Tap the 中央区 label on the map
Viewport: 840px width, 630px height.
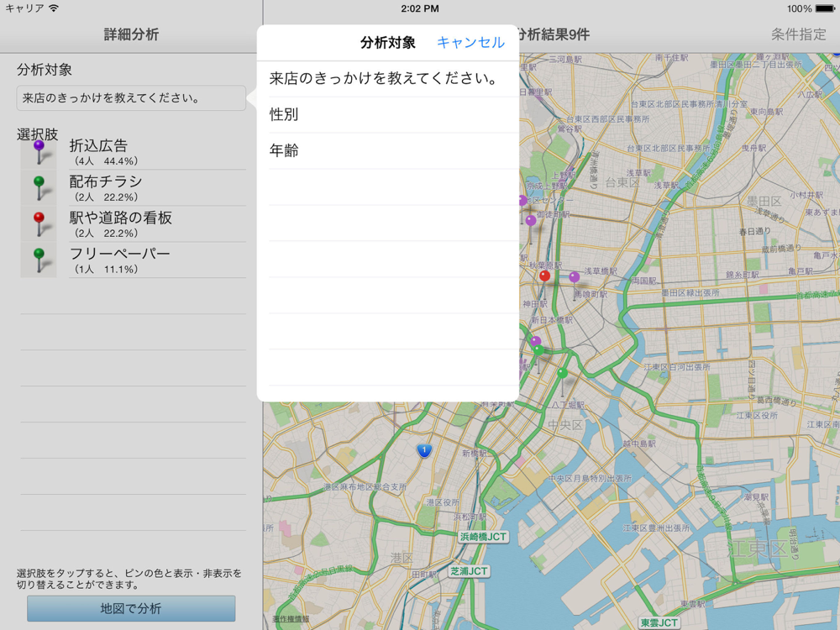[565, 425]
